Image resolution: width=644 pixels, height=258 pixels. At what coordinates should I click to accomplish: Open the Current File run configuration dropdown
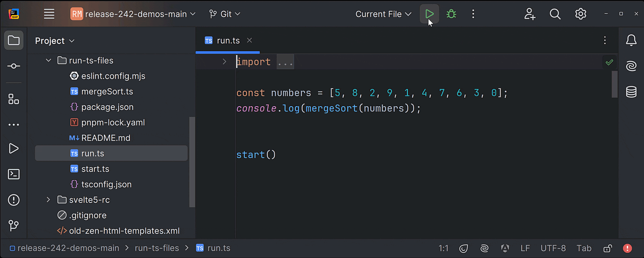[x=383, y=14]
